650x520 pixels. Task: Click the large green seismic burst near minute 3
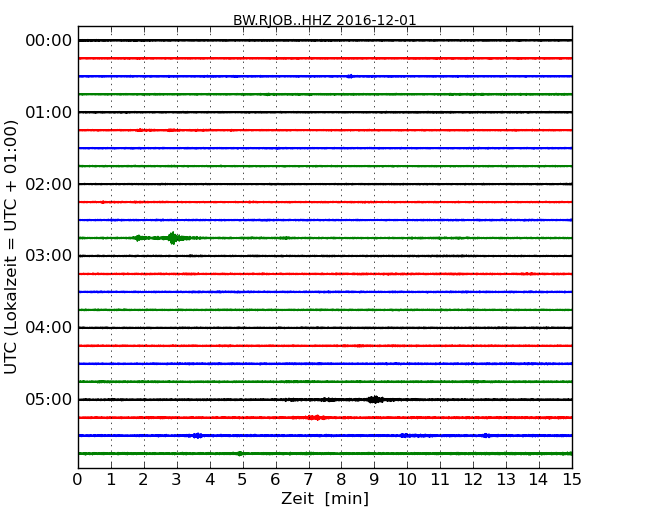pos(173,238)
